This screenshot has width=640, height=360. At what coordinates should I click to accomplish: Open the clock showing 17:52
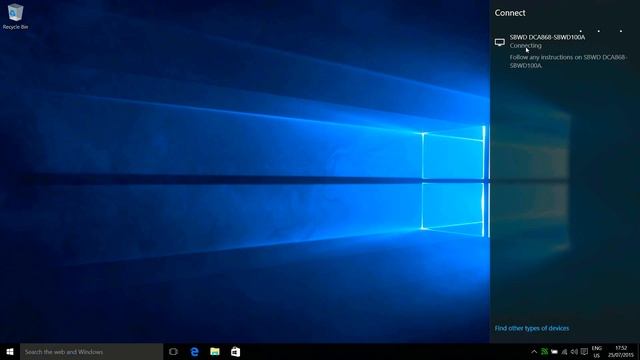tap(621, 352)
